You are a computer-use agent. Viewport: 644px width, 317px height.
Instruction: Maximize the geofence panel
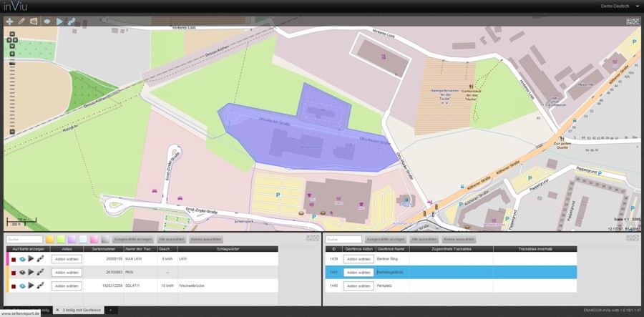tap(636, 238)
